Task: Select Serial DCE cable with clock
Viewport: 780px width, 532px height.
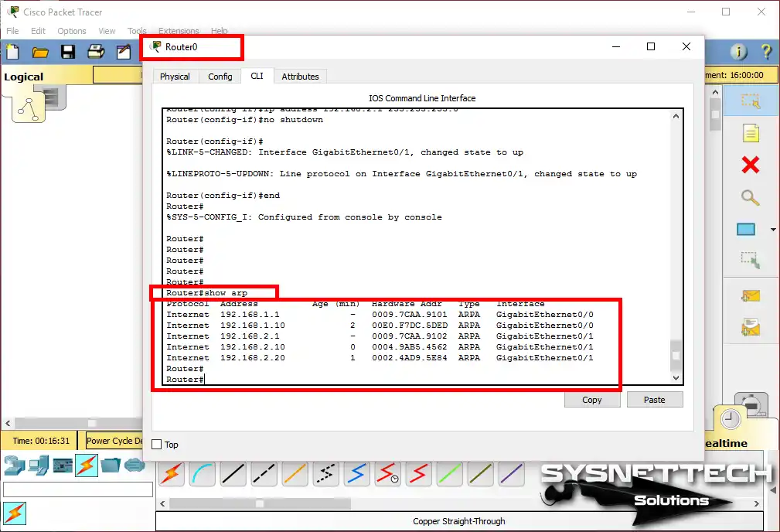Action: pyautogui.click(x=387, y=474)
